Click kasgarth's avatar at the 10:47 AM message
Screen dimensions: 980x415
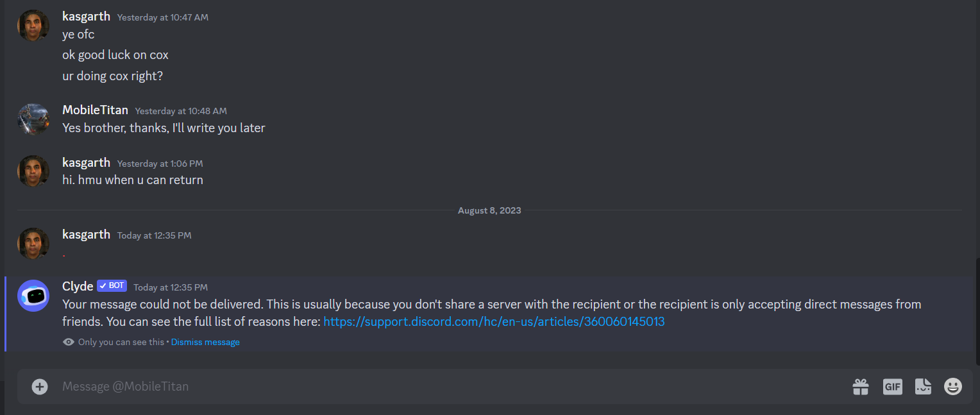33,26
